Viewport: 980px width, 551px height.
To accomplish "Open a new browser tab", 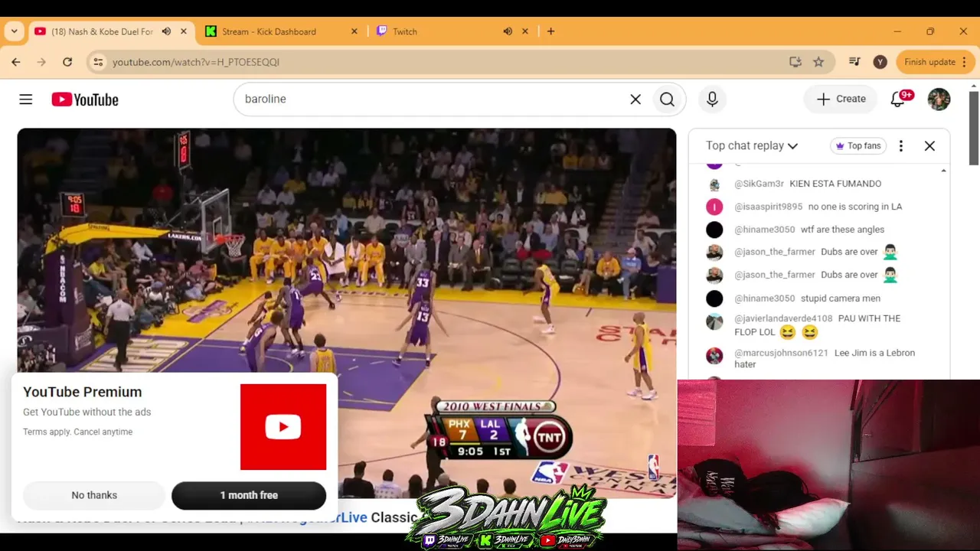I will tap(550, 31).
